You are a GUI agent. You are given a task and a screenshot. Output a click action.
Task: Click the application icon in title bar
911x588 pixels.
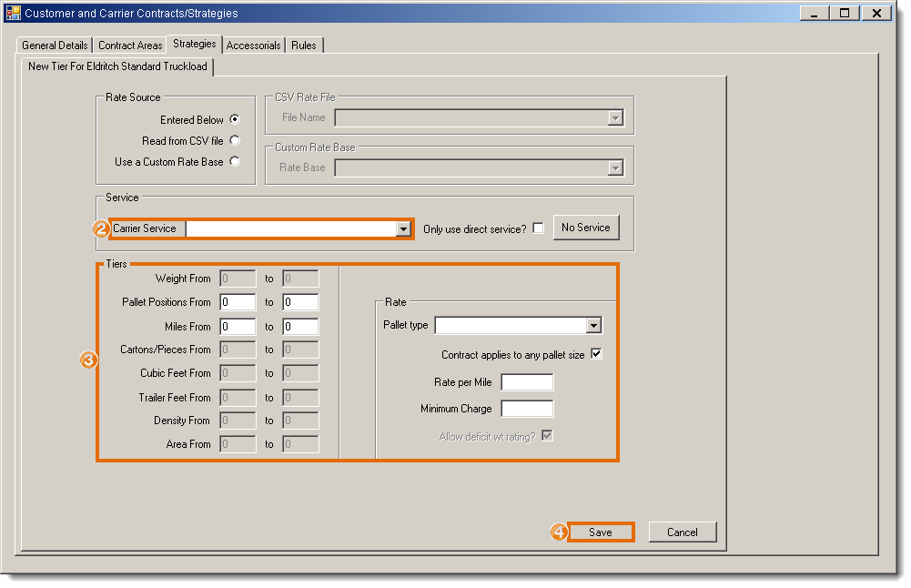[x=14, y=14]
